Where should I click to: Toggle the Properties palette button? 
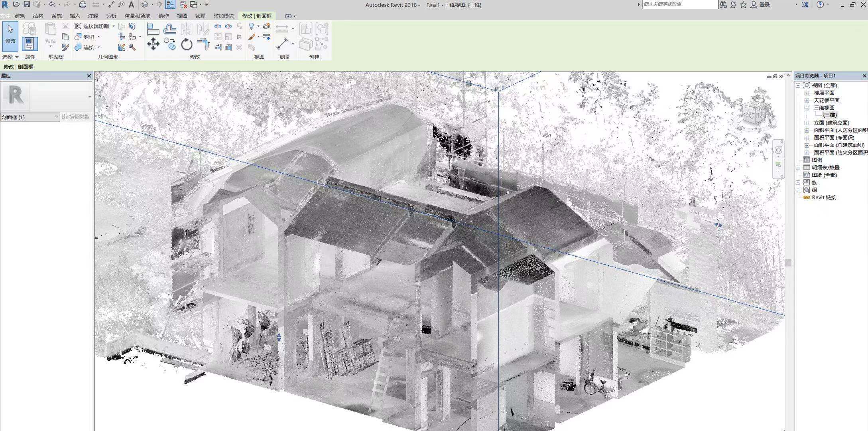coord(30,43)
